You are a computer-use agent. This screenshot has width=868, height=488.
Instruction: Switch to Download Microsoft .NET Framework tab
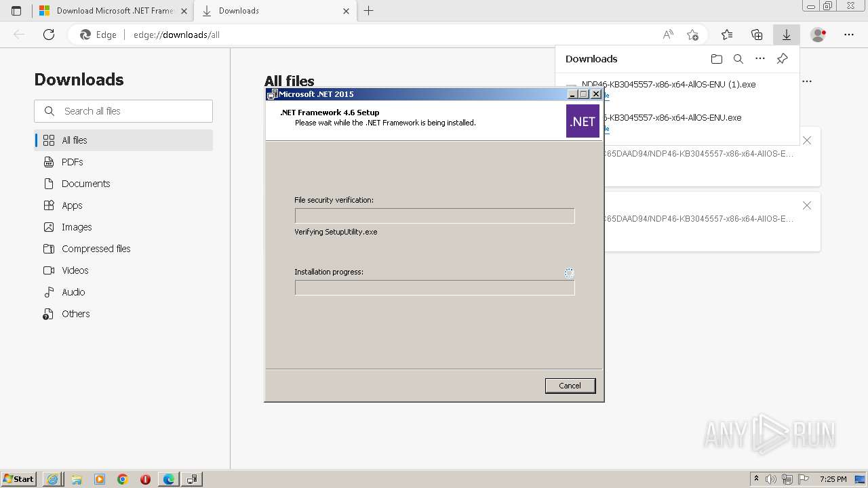(x=113, y=11)
